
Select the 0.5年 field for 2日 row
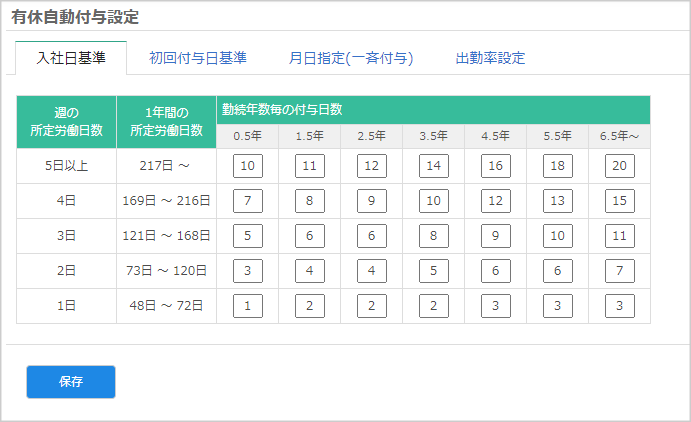coord(248,271)
